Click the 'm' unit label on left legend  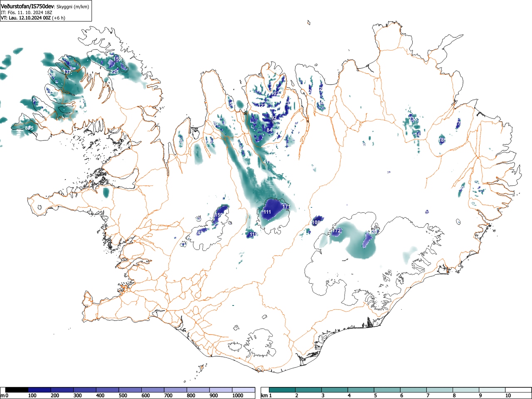pyautogui.click(x=2, y=396)
